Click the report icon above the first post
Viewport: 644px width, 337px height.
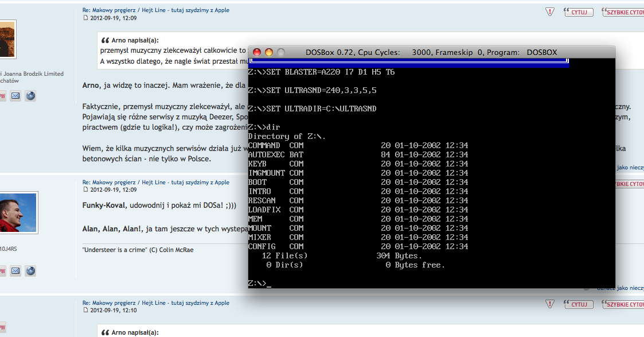[549, 11]
